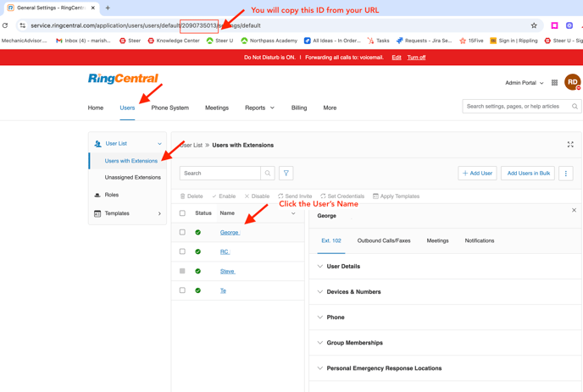Open the Billing menu

pyautogui.click(x=299, y=108)
